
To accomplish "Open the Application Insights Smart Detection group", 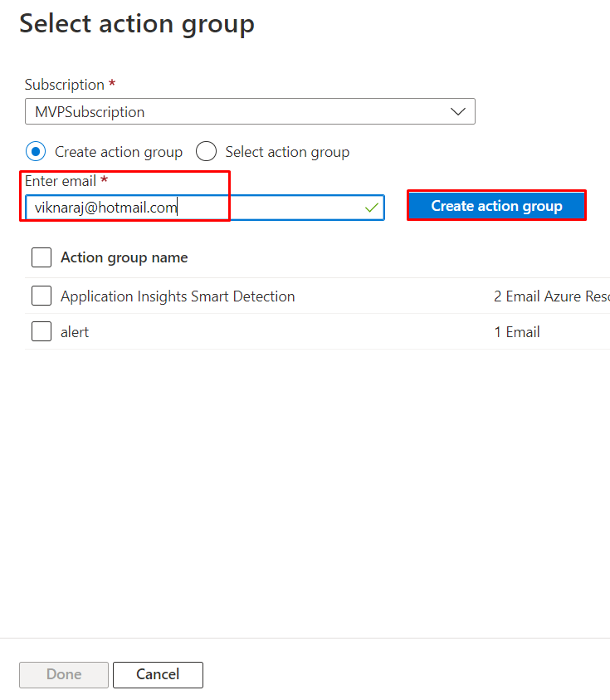I will (177, 296).
